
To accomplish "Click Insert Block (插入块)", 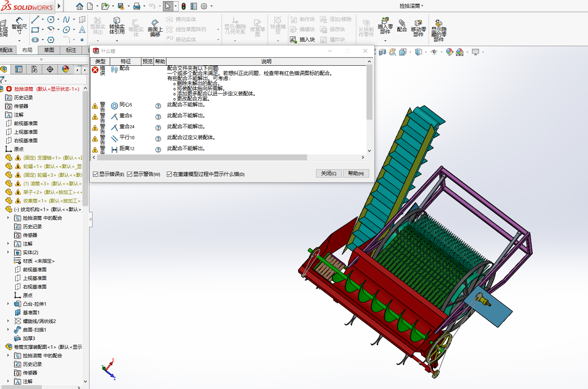I will point(302,39).
